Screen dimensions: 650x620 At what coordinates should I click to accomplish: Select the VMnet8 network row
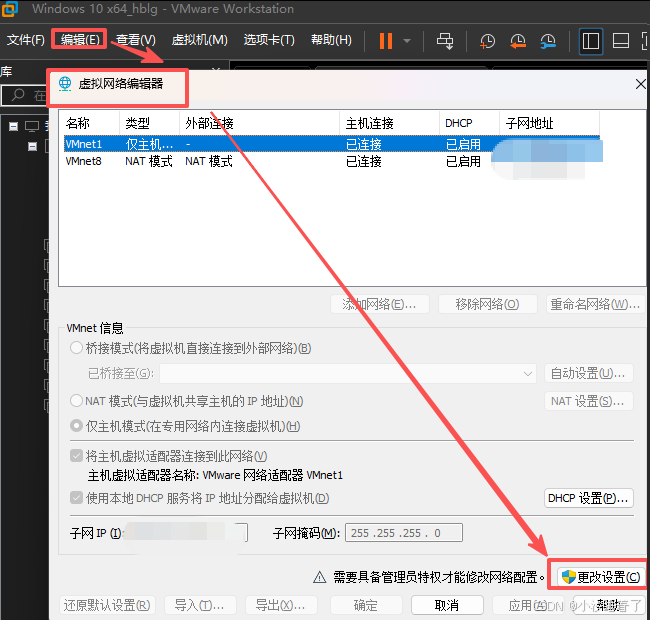(332, 161)
